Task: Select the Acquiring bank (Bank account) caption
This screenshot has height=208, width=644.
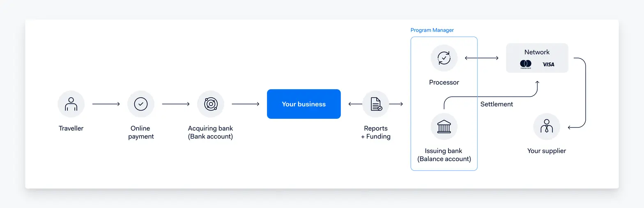Action: 211,132
